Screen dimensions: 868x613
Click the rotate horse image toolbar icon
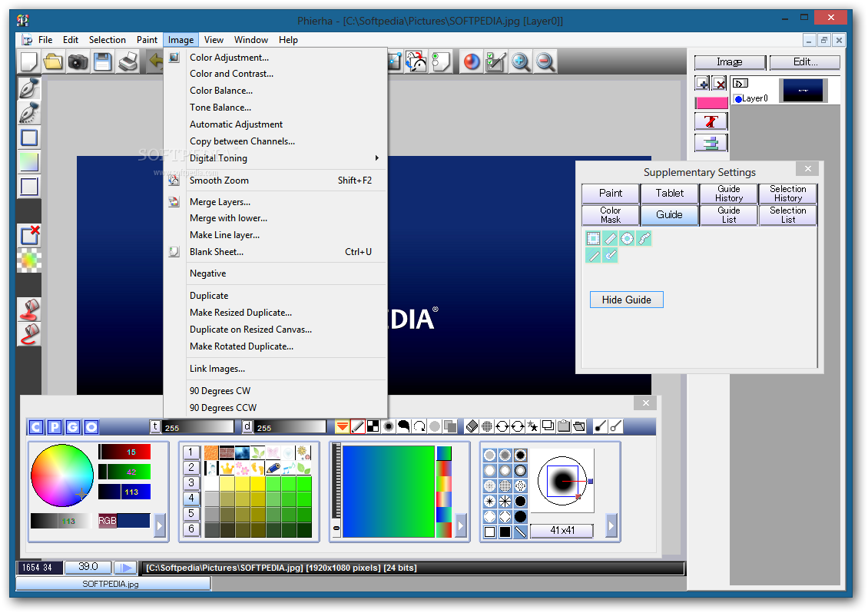(x=416, y=61)
